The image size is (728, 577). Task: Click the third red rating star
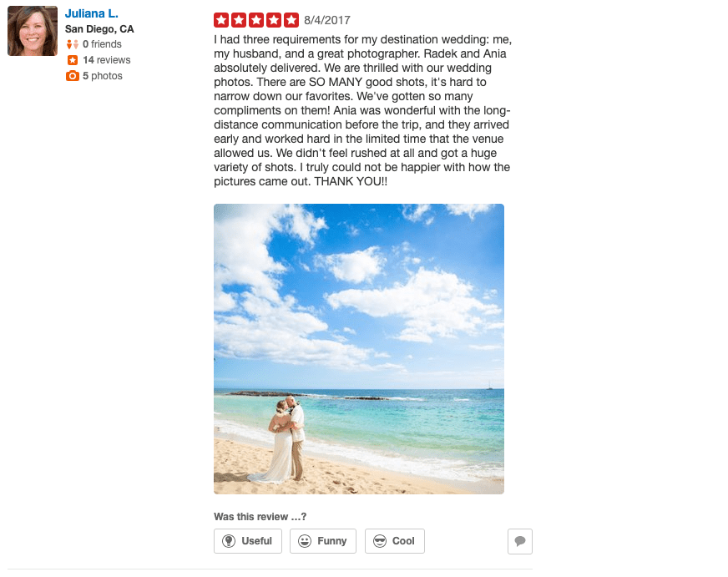point(256,20)
